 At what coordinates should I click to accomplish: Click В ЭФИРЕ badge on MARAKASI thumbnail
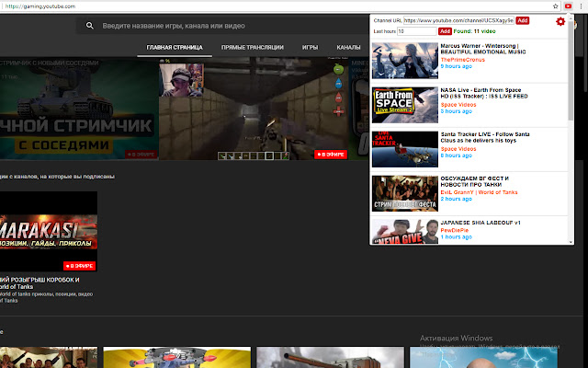[79, 266]
